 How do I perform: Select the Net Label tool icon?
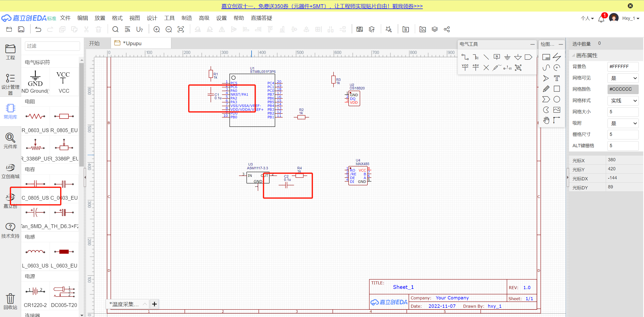click(497, 57)
